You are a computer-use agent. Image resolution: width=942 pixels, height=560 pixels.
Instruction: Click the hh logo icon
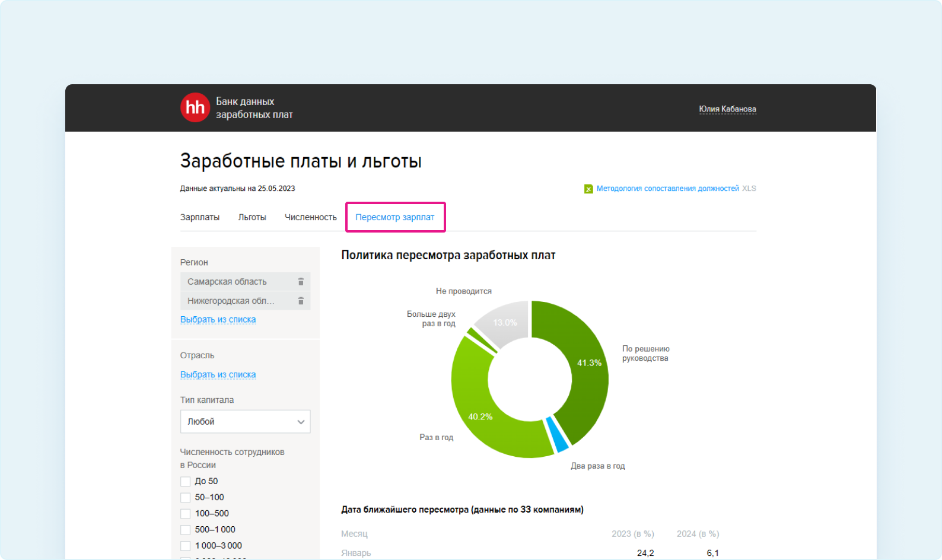tap(195, 107)
